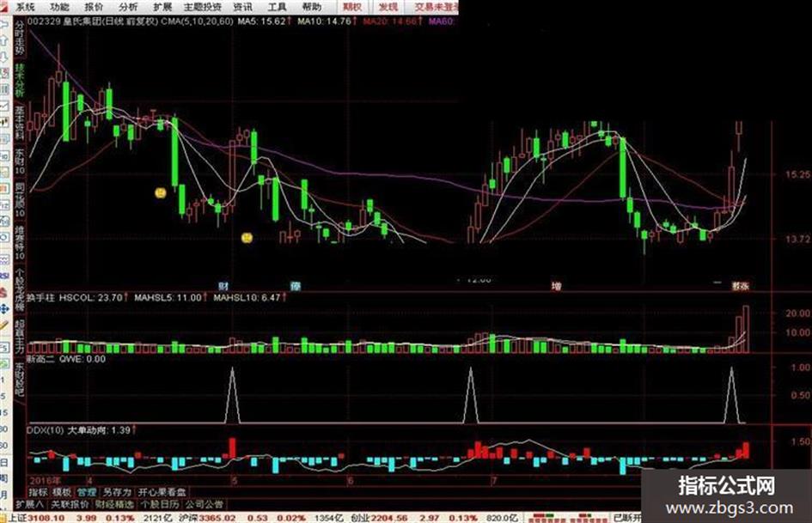The image size is (812, 523).
Task: Open the 报价 menu
Action: click(x=94, y=7)
